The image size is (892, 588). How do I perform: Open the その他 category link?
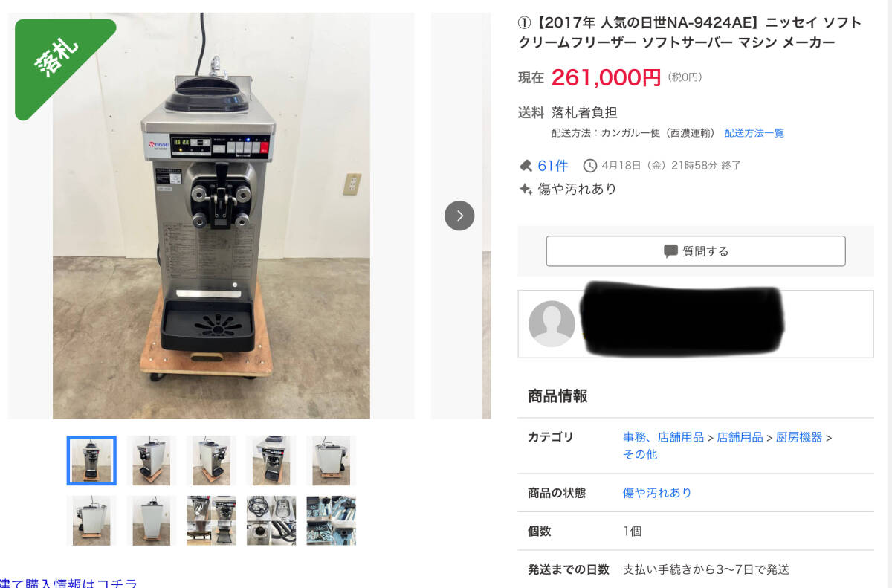click(640, 454)
